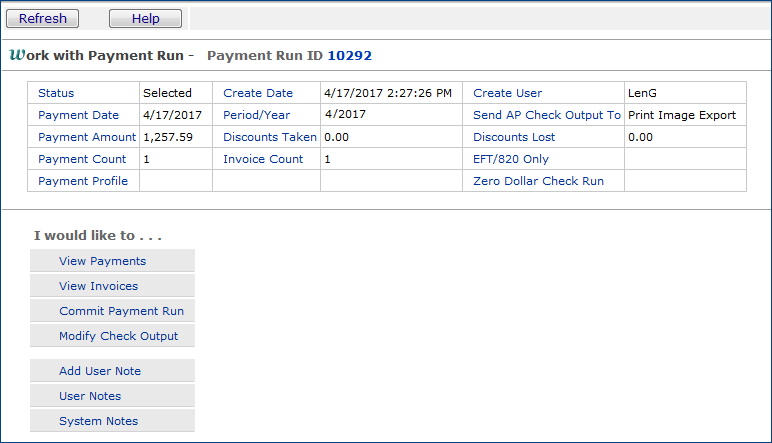Click the Discounts Lost label
The width and height of the screenshot is (772, 443).
coord(514,137)
